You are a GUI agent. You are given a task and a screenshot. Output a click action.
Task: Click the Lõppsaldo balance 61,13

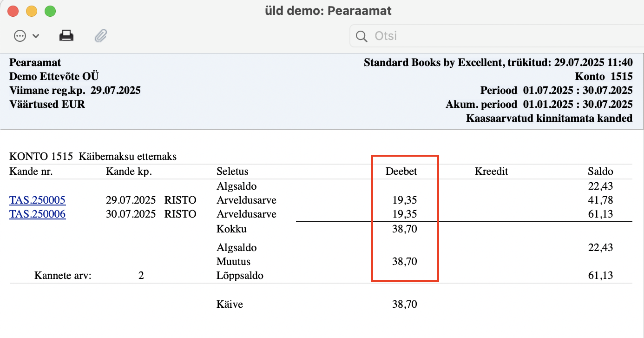pyautogui.click(x=601, y=276)
